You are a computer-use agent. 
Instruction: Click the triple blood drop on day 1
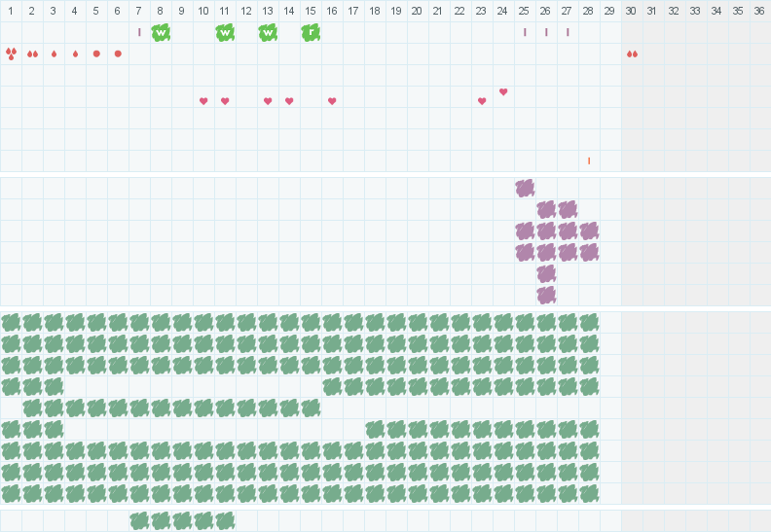(x=11, y=53)
